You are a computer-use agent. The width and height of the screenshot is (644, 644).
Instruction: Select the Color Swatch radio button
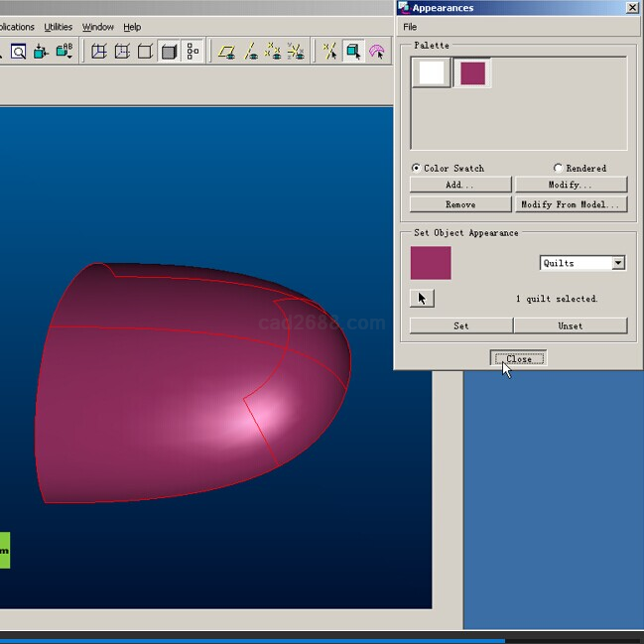coord(416,168)
